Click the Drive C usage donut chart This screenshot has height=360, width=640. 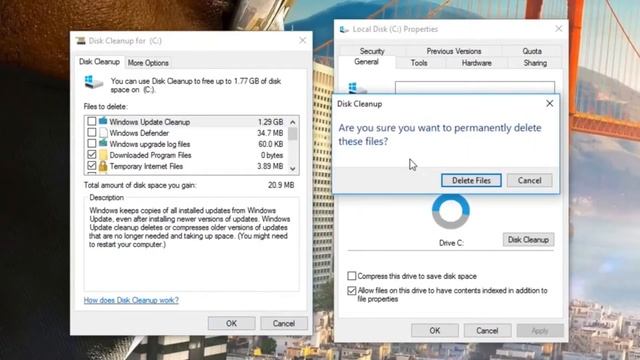pos(451,211)
